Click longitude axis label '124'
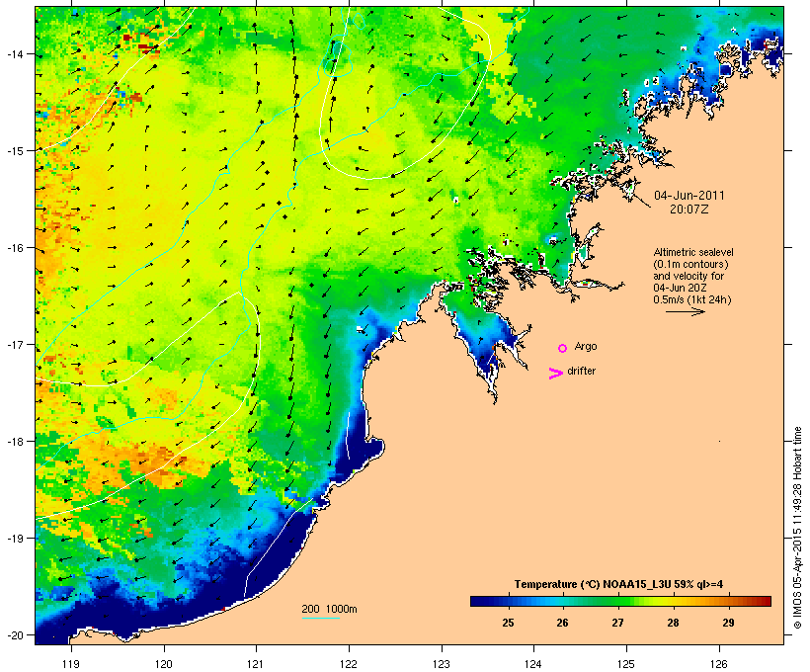Viewport: 810px width, 672px height. pyautogui.click(x=533, y=664)
